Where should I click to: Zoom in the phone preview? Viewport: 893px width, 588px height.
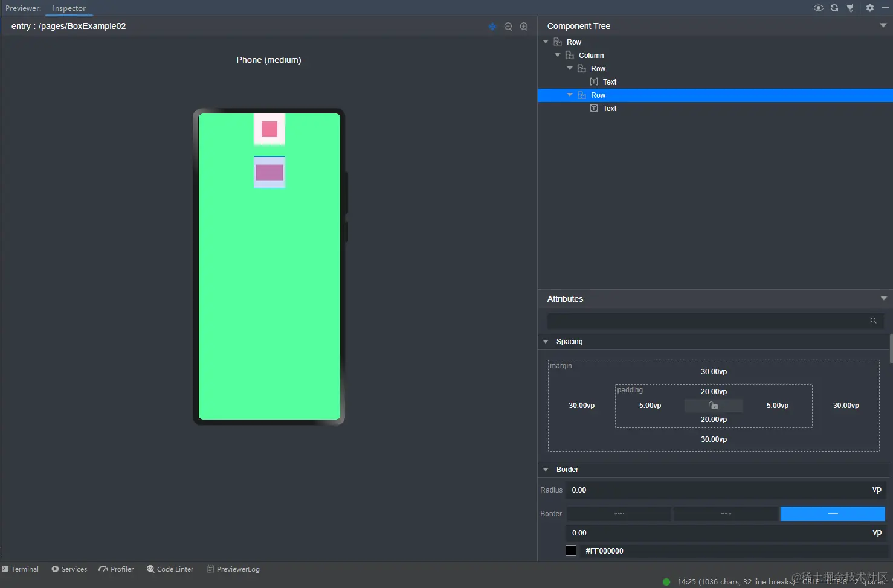(524, 27)
